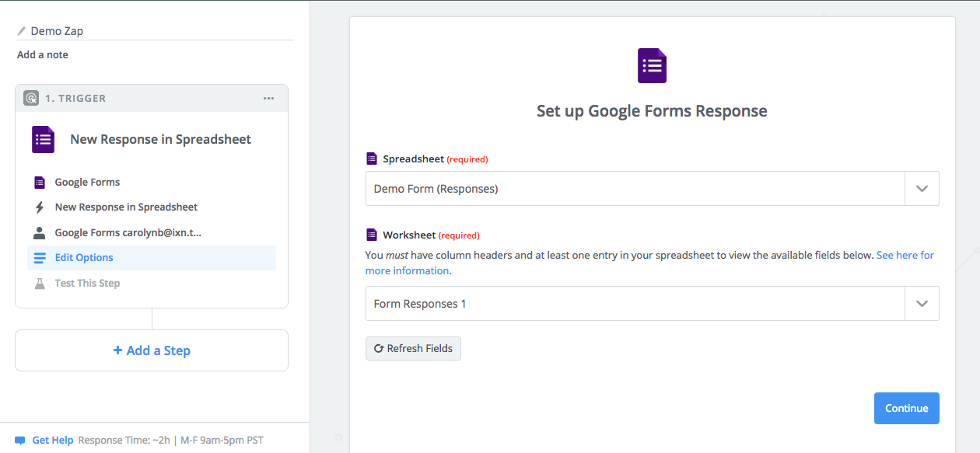
Task: Expand the Spreadsheet dropdown arrow
Action: (x=922, y=189)
